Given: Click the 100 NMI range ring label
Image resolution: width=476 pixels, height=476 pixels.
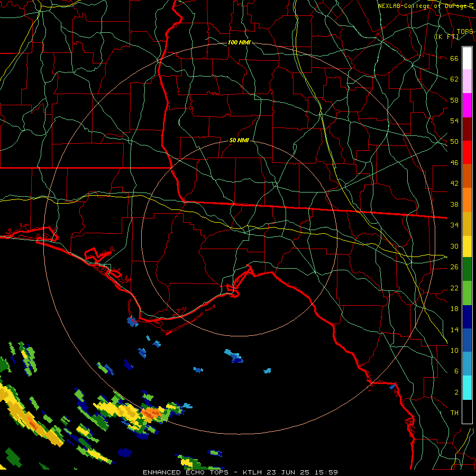Looking at the screenshot, I should tap(239, 42).
